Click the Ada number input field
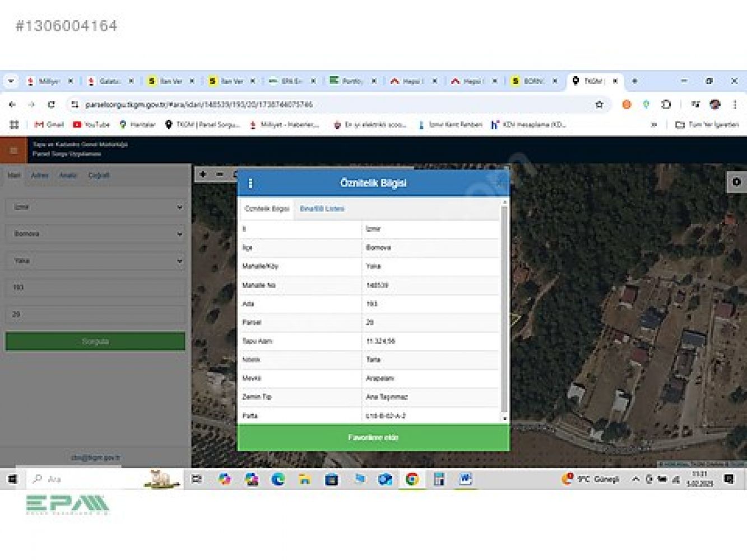Image resolution: width=747 pixels, height=560 pixels. click(95, 288)
